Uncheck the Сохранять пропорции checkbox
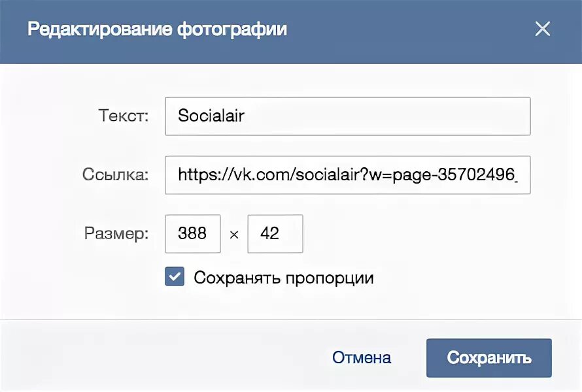Screen dimensions: 582x392 pos(175,276)
